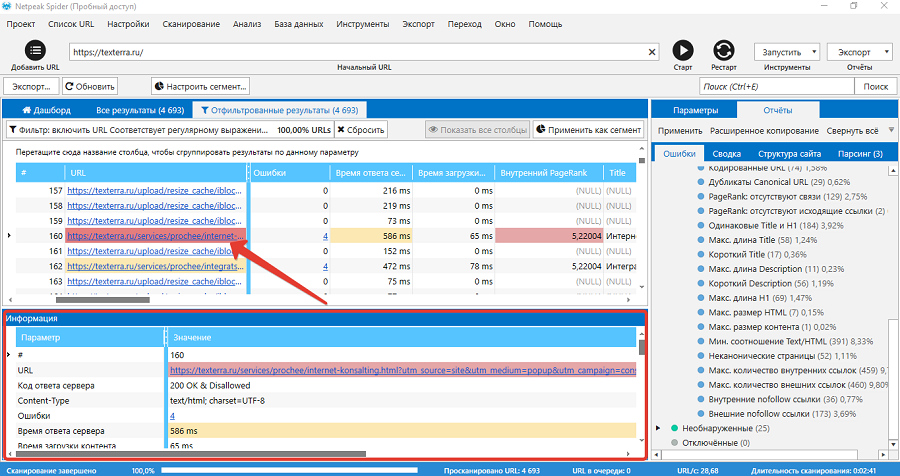The height and width of the screenshot is (476, 900).
Task: Focus the Поиск (Ctrl+E) search field
Action: tap(777, 87)
